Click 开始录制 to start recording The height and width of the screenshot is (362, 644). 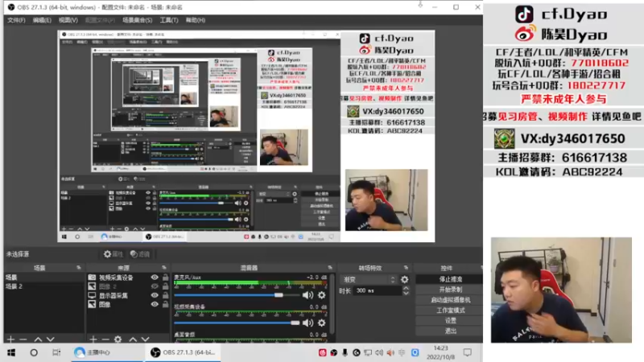(x=450, y=290)
